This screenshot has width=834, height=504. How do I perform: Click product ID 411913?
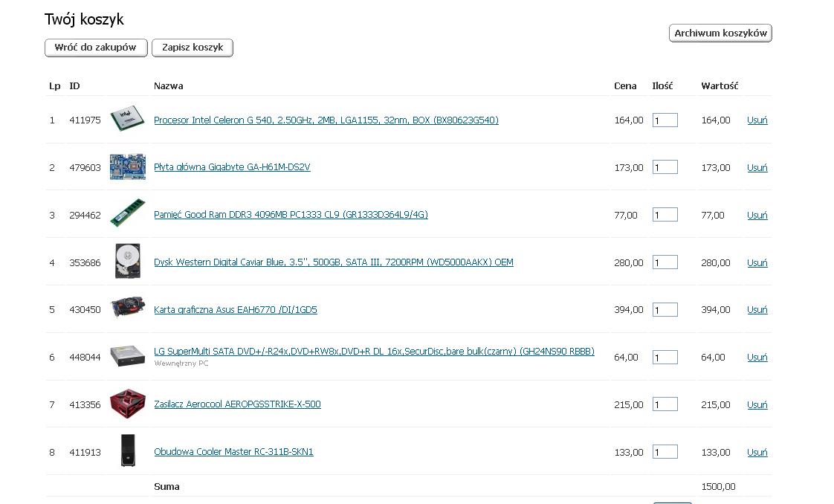pos(85,453)
